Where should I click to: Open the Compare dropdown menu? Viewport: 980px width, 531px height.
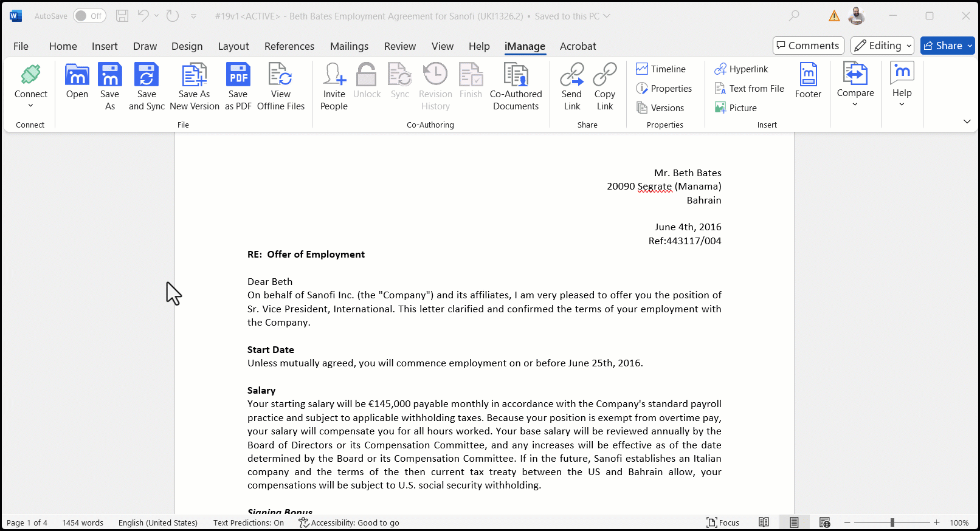[x=855, y=104]
